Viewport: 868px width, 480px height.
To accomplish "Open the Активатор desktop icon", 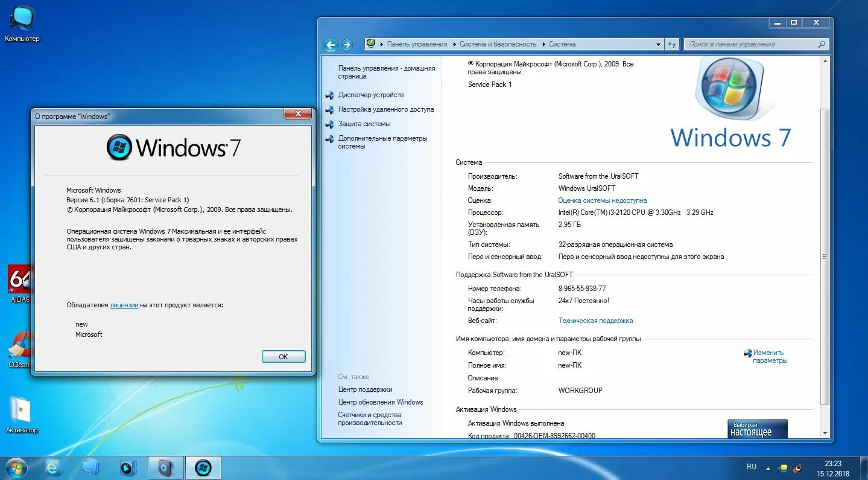I will tap(21, 415).
